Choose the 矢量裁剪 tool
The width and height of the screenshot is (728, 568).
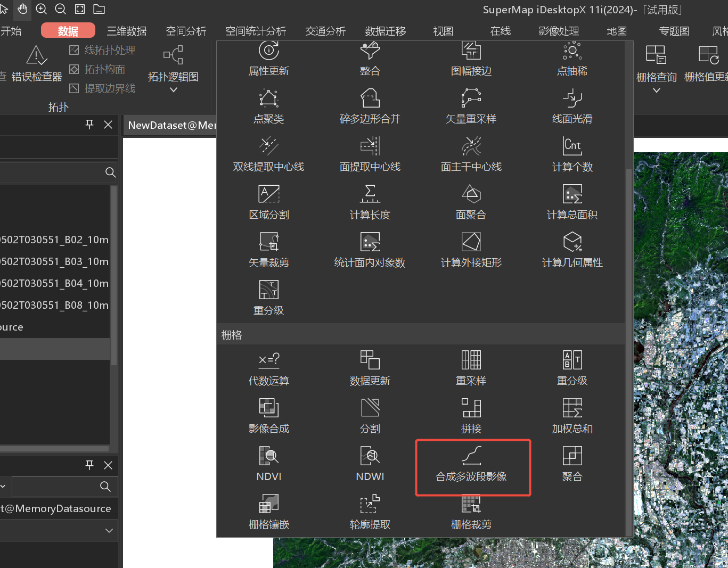pos(269,251)
